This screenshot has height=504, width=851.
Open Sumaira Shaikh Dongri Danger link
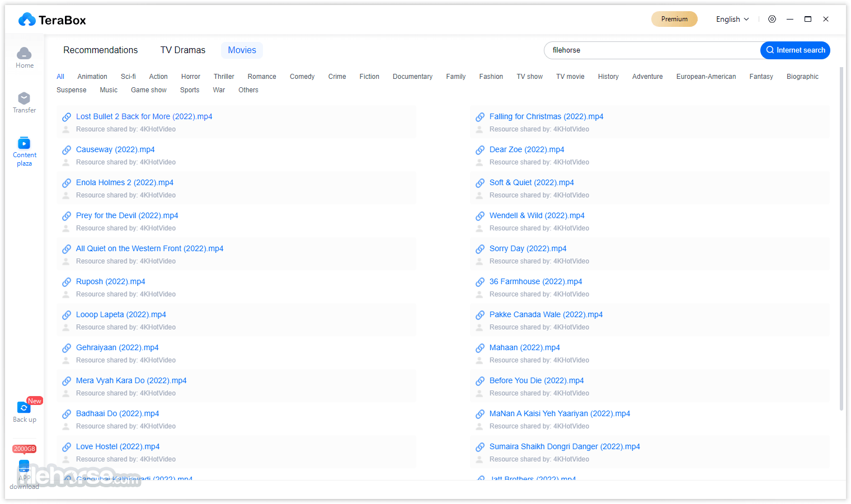click(565, 447)
